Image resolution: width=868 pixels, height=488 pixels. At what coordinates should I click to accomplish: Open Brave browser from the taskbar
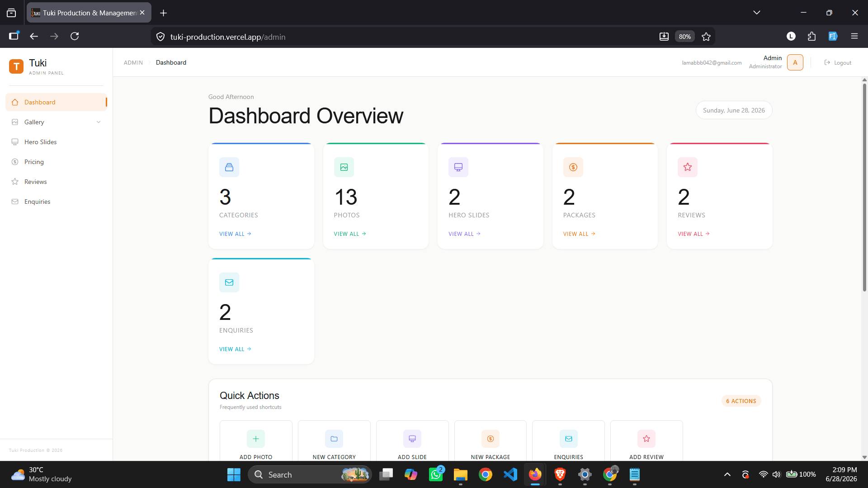[560, 474]
